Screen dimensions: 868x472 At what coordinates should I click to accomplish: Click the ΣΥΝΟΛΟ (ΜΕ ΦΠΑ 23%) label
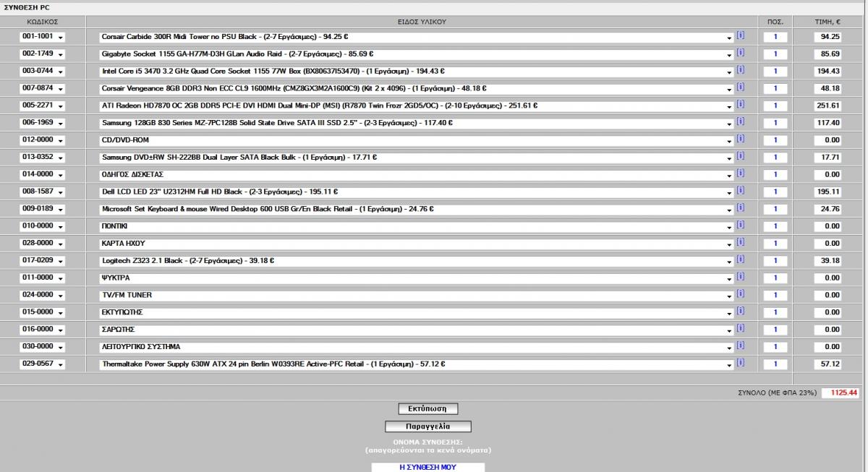tap(777, 393)
